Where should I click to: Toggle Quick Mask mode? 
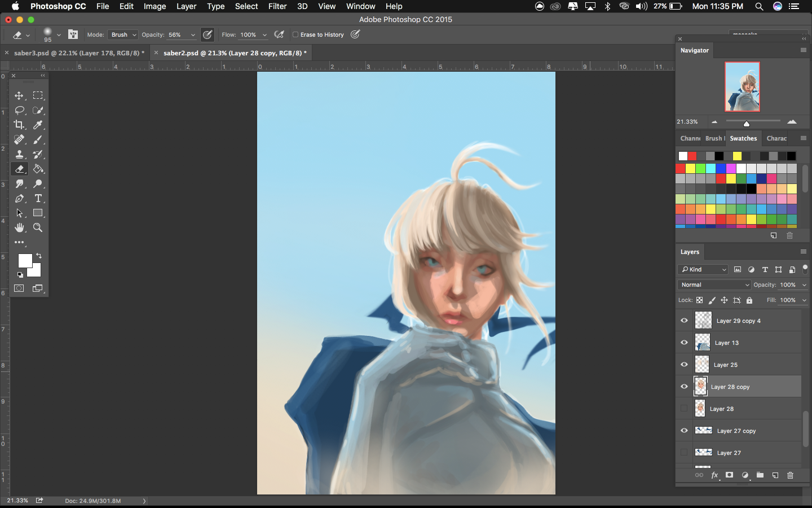click(19, 288)
